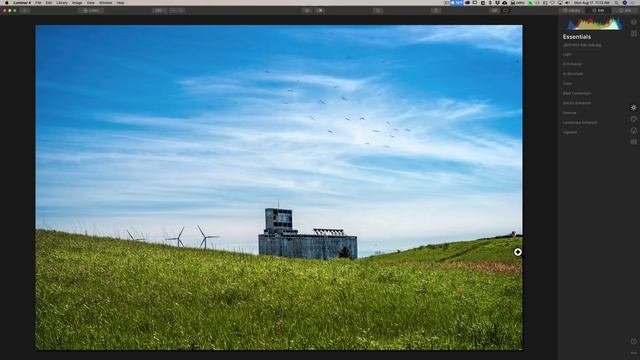640x360 pixels.
Task: Expand the Color tool
Action: (x=567, y=84)
